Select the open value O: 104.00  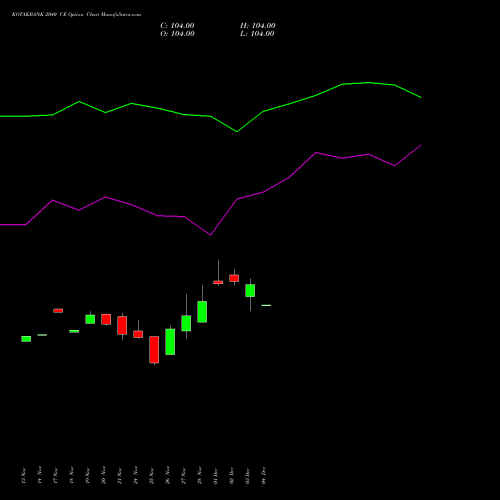click(x=177, y=34)
